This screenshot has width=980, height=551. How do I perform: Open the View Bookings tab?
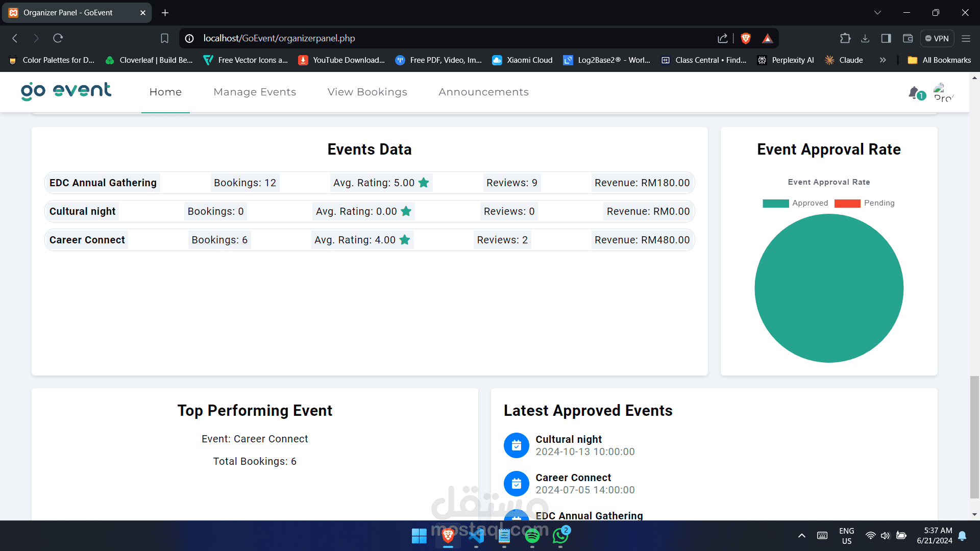(367, 92)
